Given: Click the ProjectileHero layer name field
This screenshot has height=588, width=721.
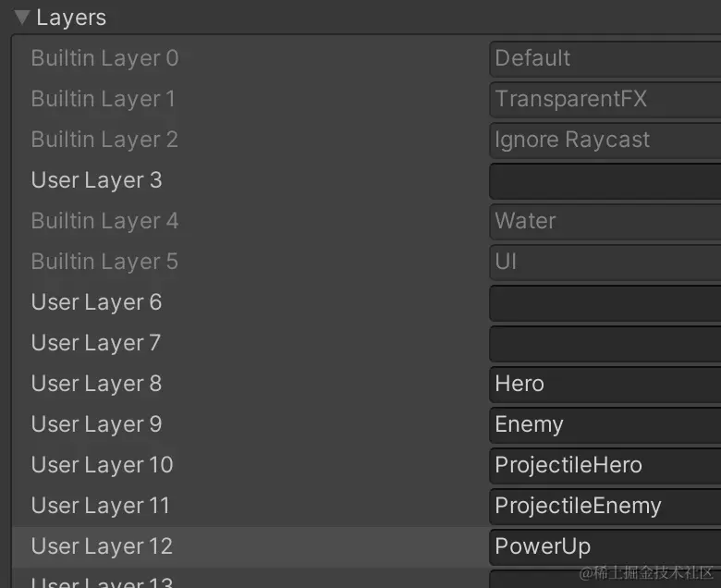Looking at the screenshot, I should (605, 465).
